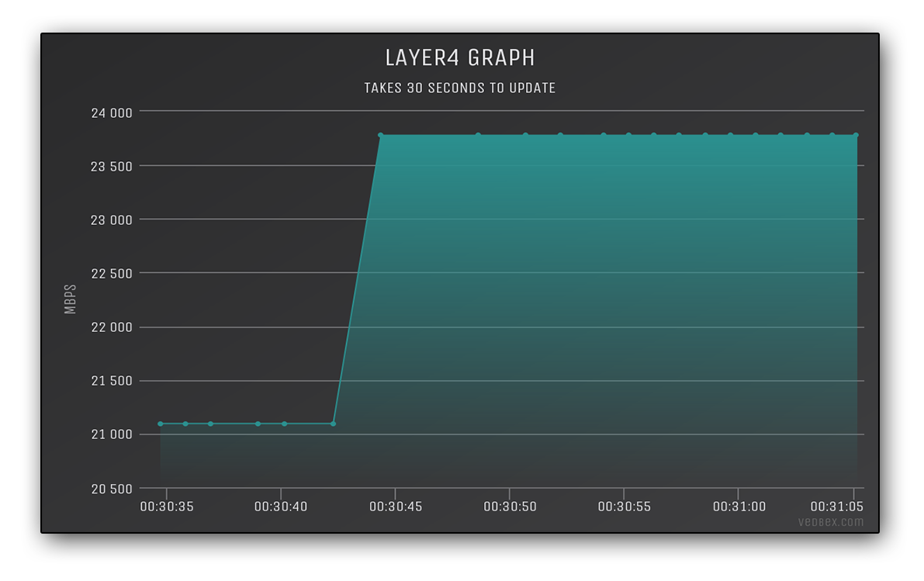Click the TAKES 30 SECONDS TO UPDATE subtitle
Image resolution: width=924 pixels, height=581 pixels.
(459, 88)
